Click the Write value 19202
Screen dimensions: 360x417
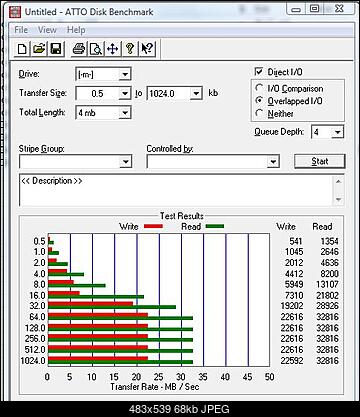pyautogui.click(x=292, y=306)
